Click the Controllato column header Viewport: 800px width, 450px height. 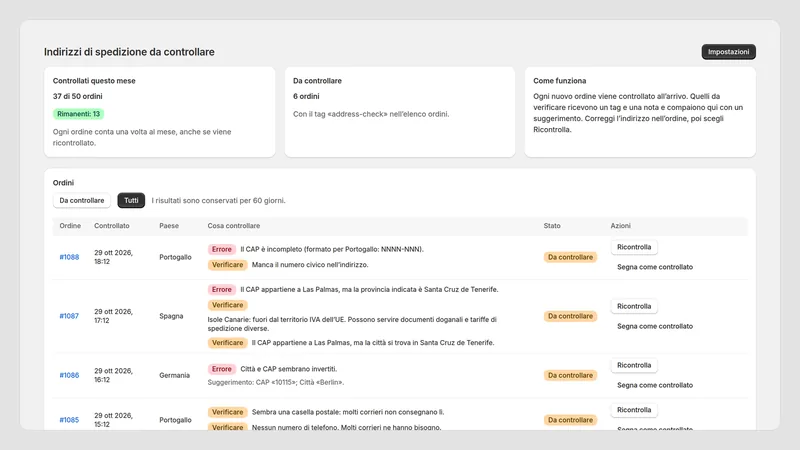(x=112, y=226)
